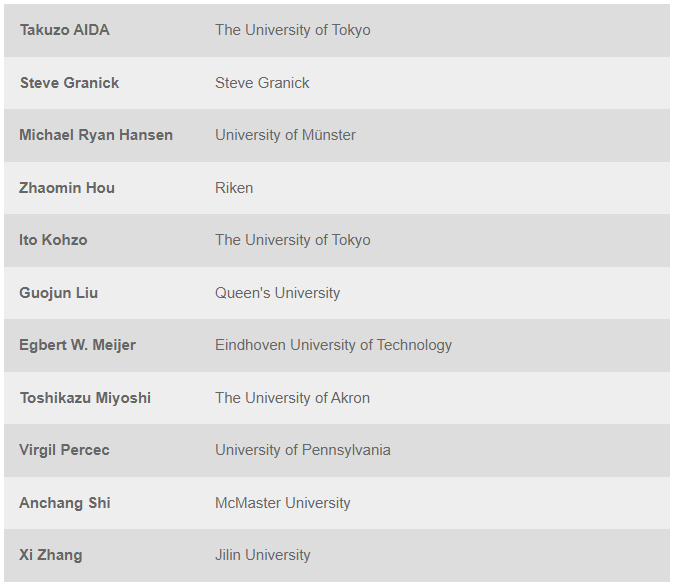Click the name Egbert W. Meijer

point(77,345)
